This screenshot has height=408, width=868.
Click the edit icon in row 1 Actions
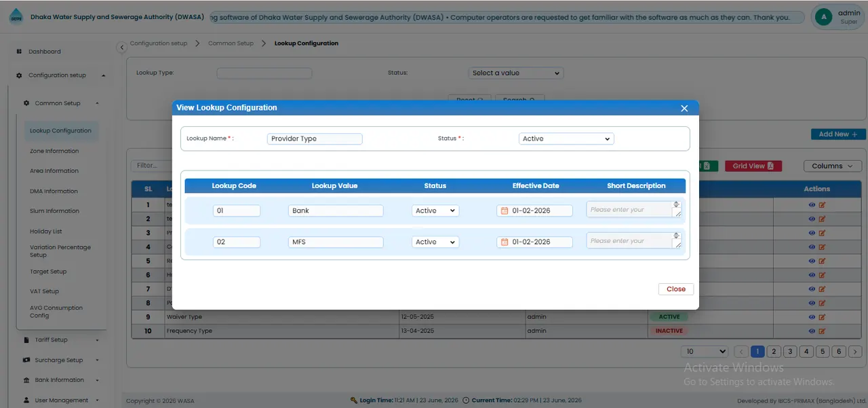coord(822,204)
